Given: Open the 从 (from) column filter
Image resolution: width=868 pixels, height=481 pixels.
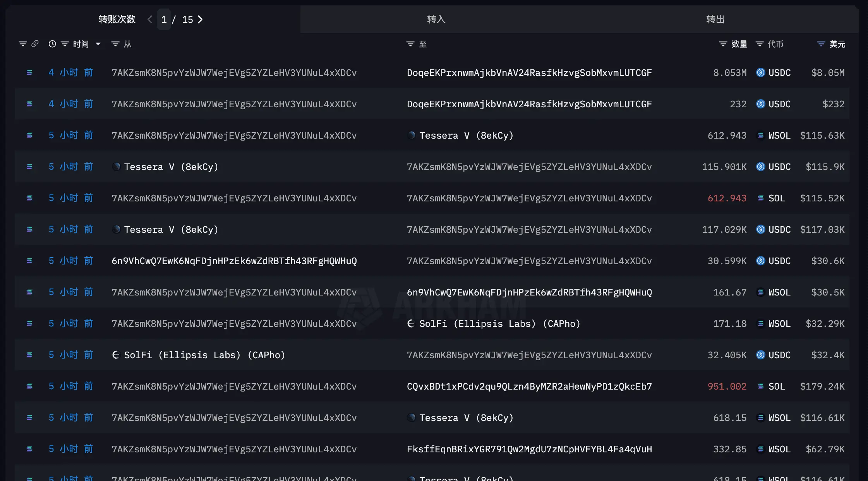Looking at the screenshot, I should pos(115,44).
